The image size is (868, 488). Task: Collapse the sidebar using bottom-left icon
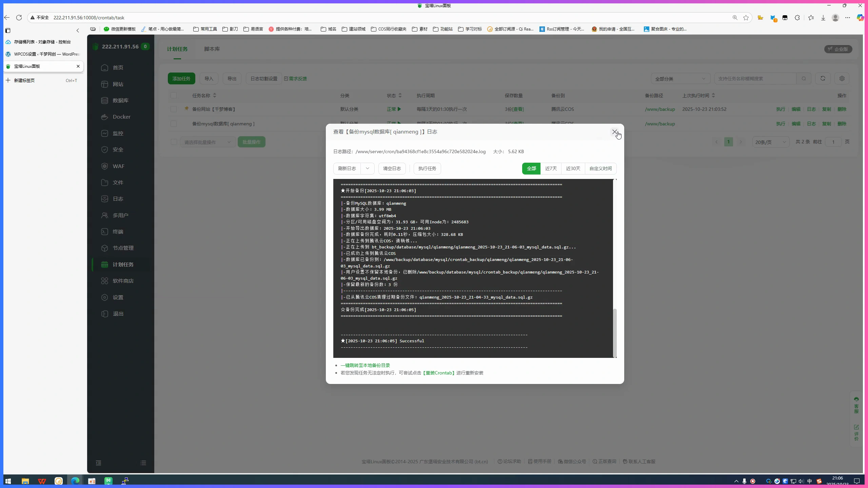pyautogui.click(x=98, y=463)
